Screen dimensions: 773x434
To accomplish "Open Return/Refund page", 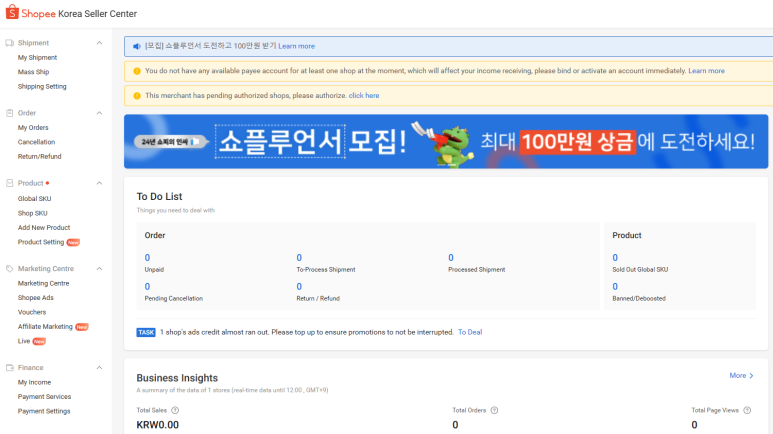I will [x=39, y=156].
